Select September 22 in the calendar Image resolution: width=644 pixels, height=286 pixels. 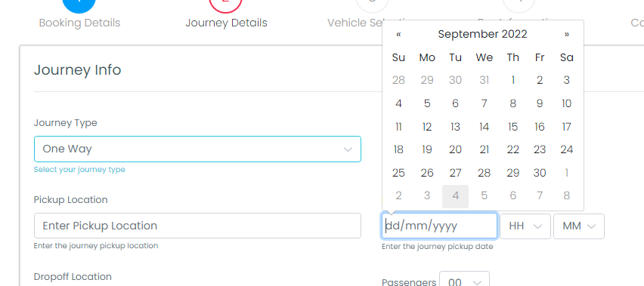[x=512, y=150]
